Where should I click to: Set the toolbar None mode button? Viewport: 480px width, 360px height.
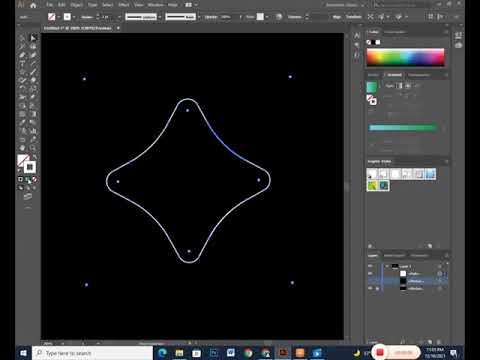[x=35, y=180]
